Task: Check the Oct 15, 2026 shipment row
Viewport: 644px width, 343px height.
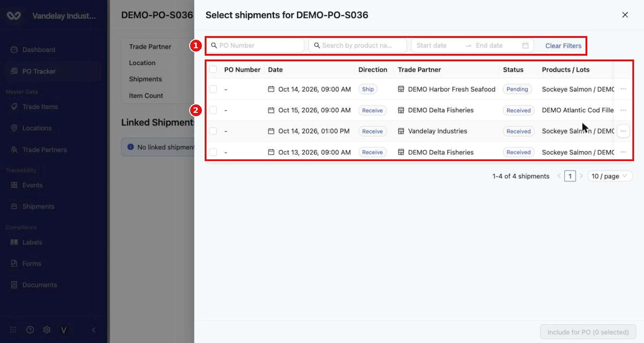Action: coord(213,110)
